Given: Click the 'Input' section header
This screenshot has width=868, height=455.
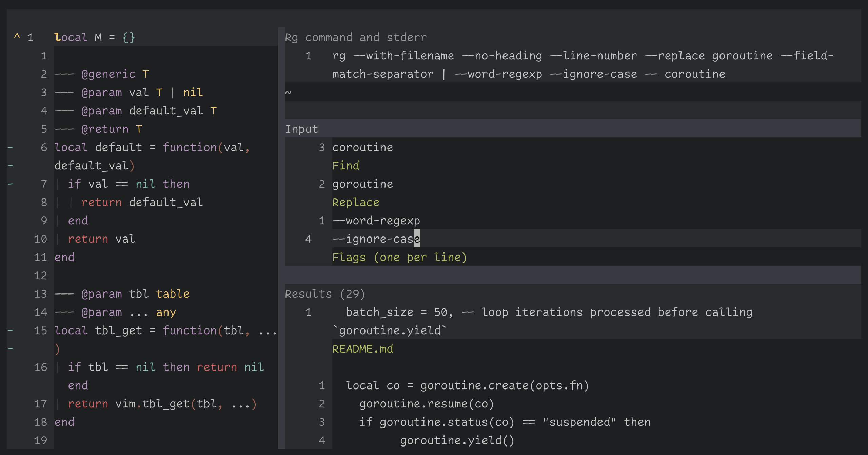Looking at the screenshot, I should click(x=302, y=129).
